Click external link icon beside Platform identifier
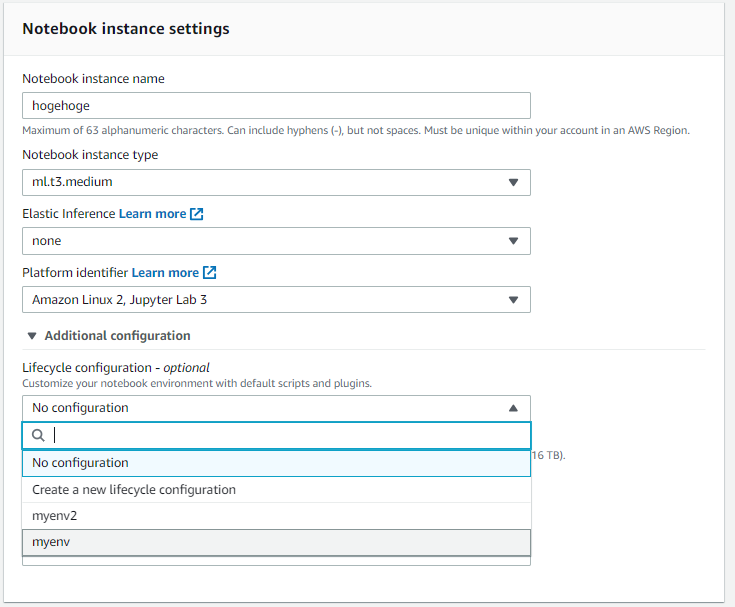Image resolution: width=735 pixels, height=607 pixels. pos(210,272)
